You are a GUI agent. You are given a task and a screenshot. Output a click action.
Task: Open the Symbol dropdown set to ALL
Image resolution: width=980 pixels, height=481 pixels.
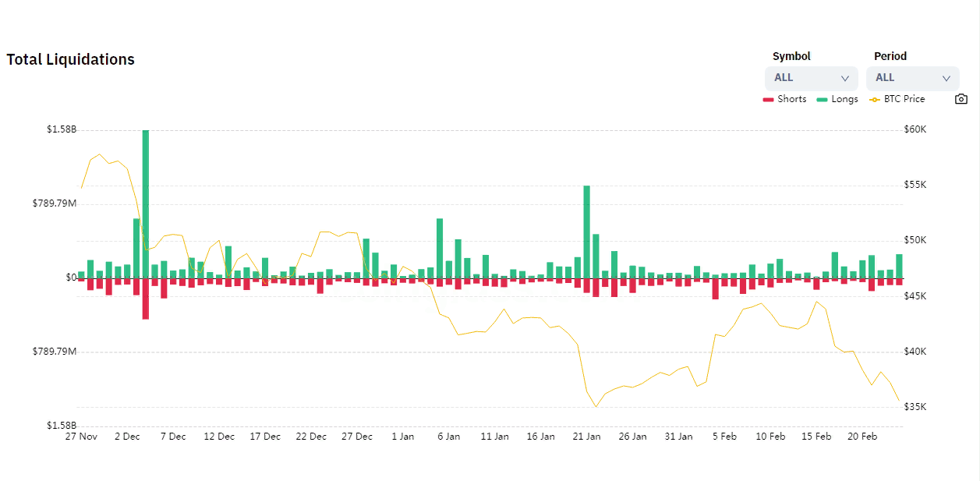pyautogui.click(x=811, y=78)
